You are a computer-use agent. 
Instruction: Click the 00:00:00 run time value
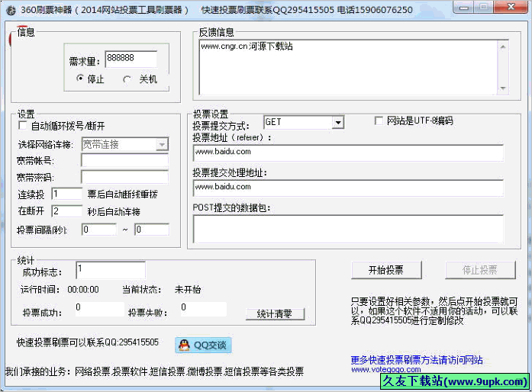pos(83,290)
